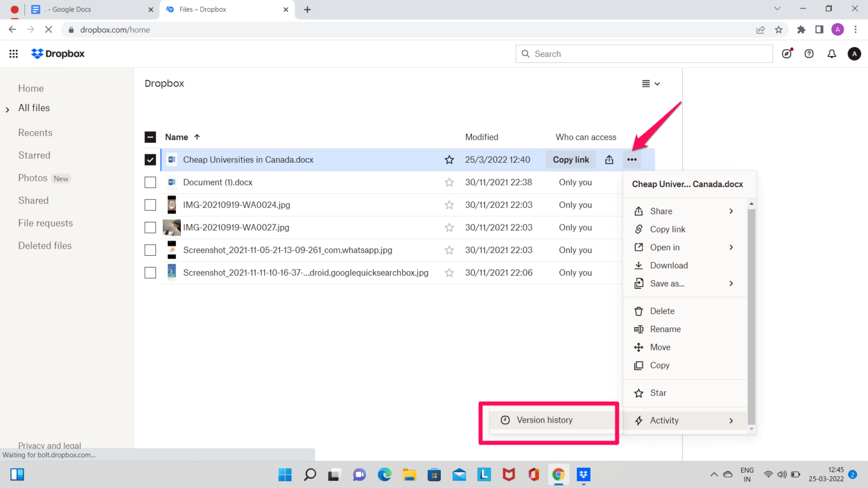Tick the whatsapp screenshot file checkbox
Image resolution: width=868 pixels, height=488 pixels.
point(150,250)
